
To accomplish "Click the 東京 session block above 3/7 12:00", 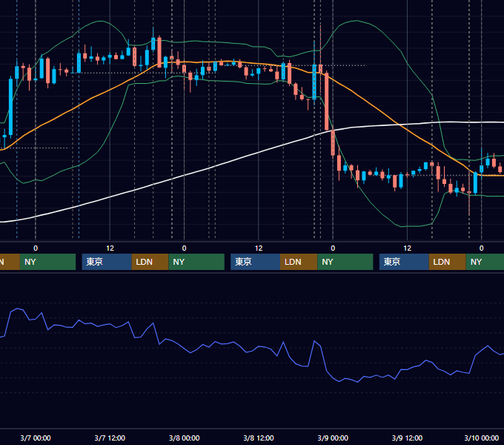I will coord(107,262).
